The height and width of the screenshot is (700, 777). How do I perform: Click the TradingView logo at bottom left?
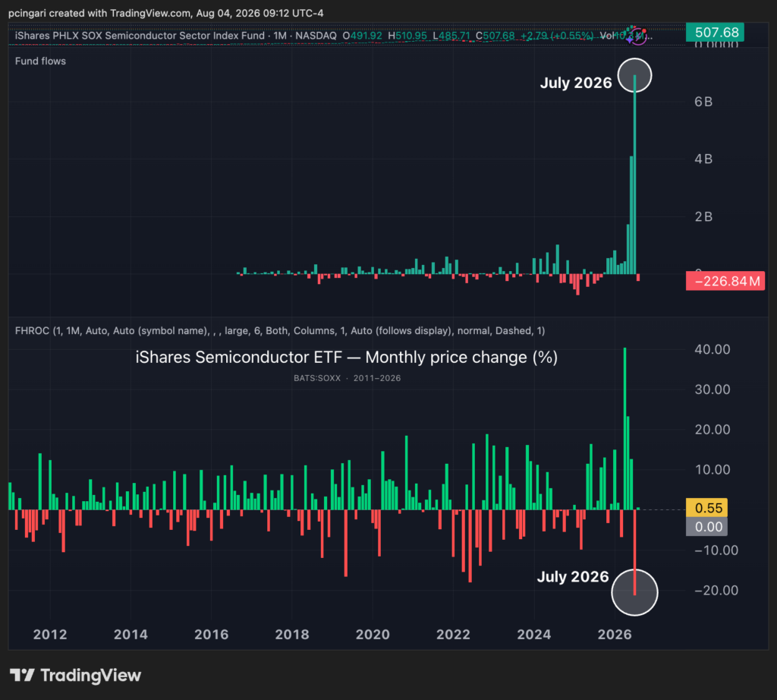(75, 675)
